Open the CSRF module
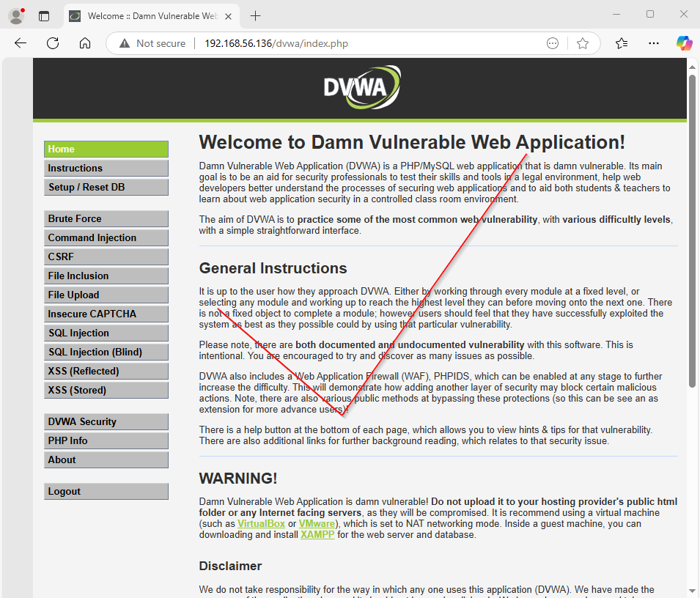The width and height of the screenshot is (700, 598). point(106,257)
